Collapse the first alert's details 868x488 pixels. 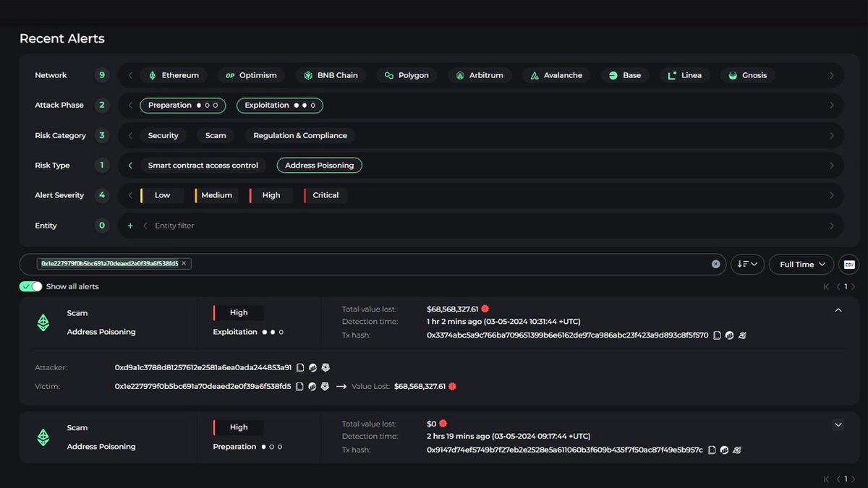point(838,310)
